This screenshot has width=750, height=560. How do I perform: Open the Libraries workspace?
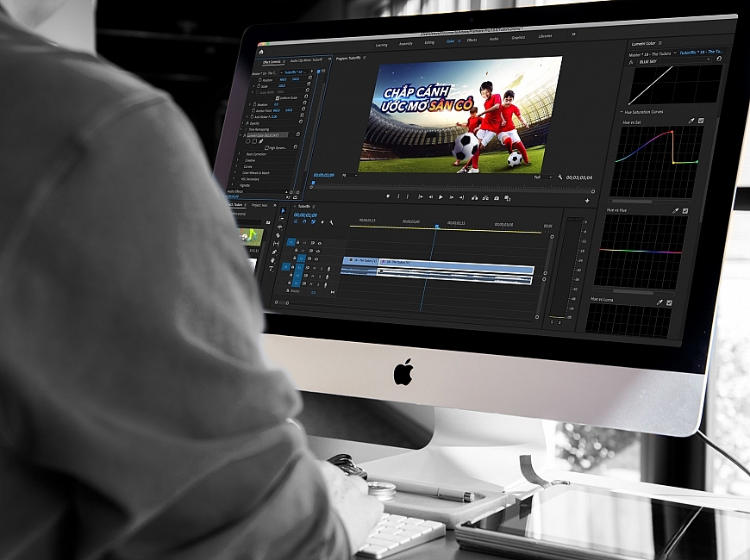545,36
